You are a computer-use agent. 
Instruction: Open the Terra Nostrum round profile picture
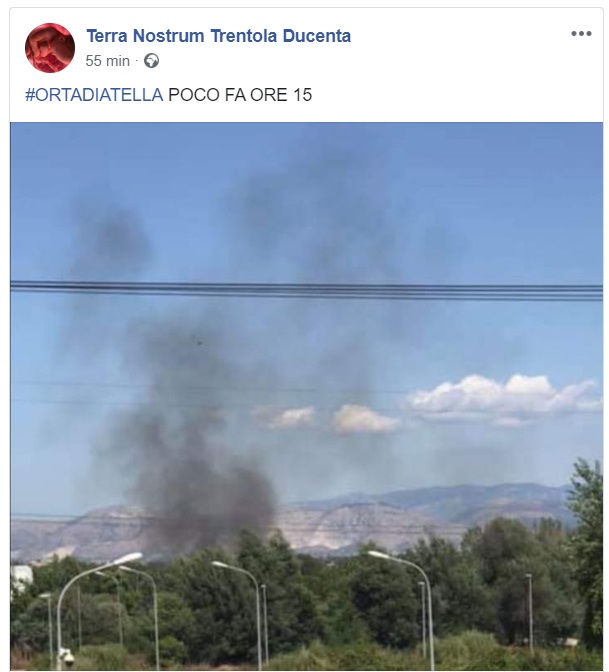[x=50, y=48]
